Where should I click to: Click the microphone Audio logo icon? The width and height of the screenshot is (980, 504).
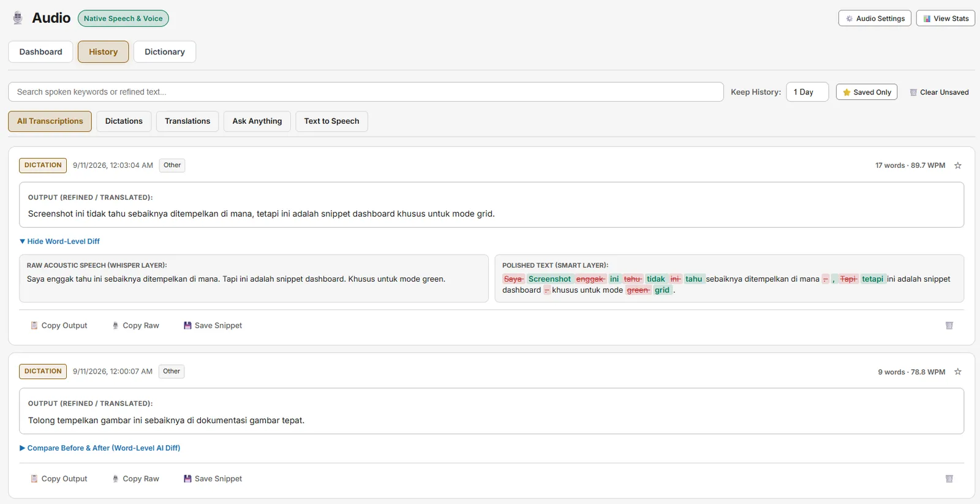(18, 18)
